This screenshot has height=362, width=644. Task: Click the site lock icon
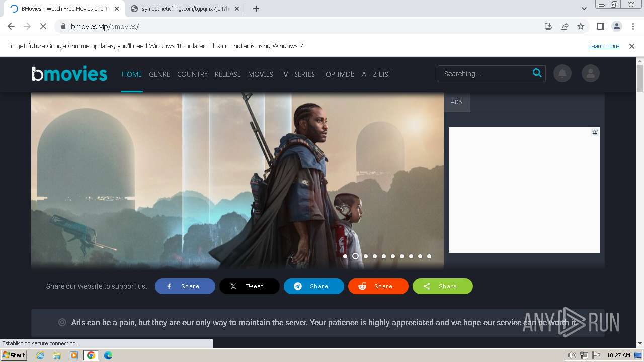[x=63, y=27]
